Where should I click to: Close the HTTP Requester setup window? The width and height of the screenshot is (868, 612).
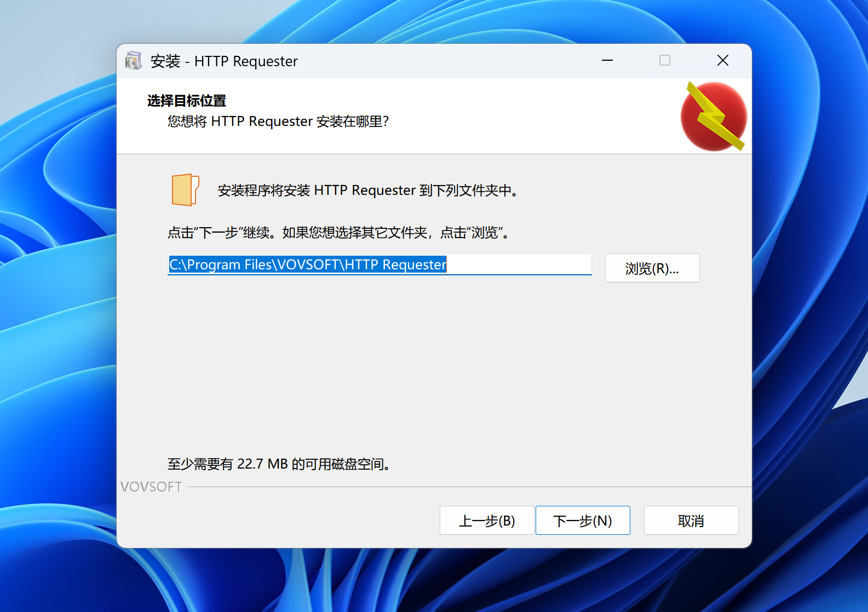[722, 61]
